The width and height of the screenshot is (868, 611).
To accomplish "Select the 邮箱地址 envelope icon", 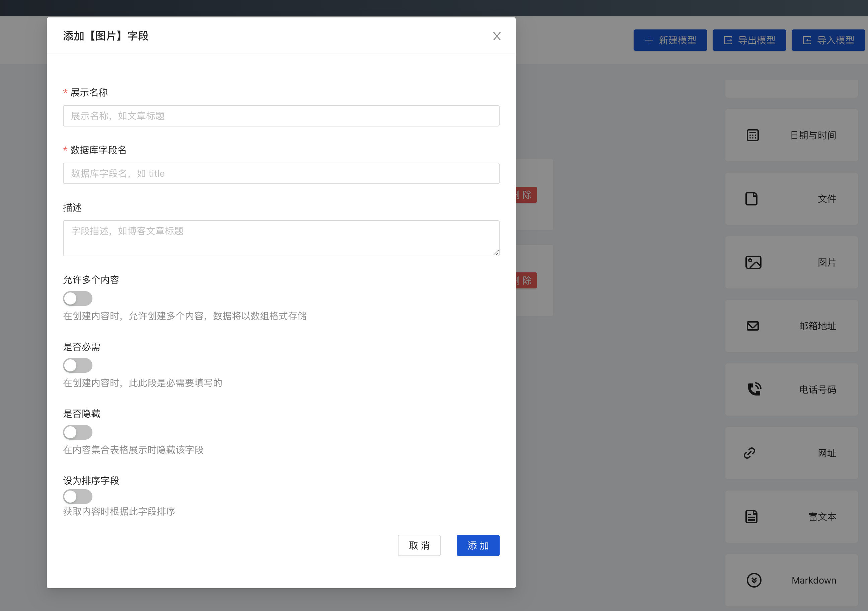I will coord(752,326).
